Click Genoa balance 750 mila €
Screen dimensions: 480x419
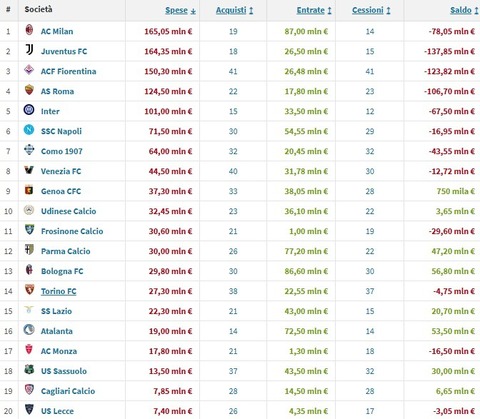[456, 191]
